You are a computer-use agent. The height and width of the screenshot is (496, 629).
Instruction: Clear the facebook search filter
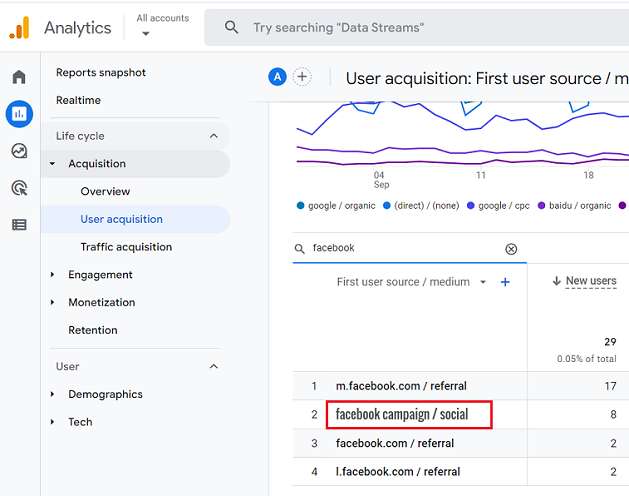pos(511,249)
